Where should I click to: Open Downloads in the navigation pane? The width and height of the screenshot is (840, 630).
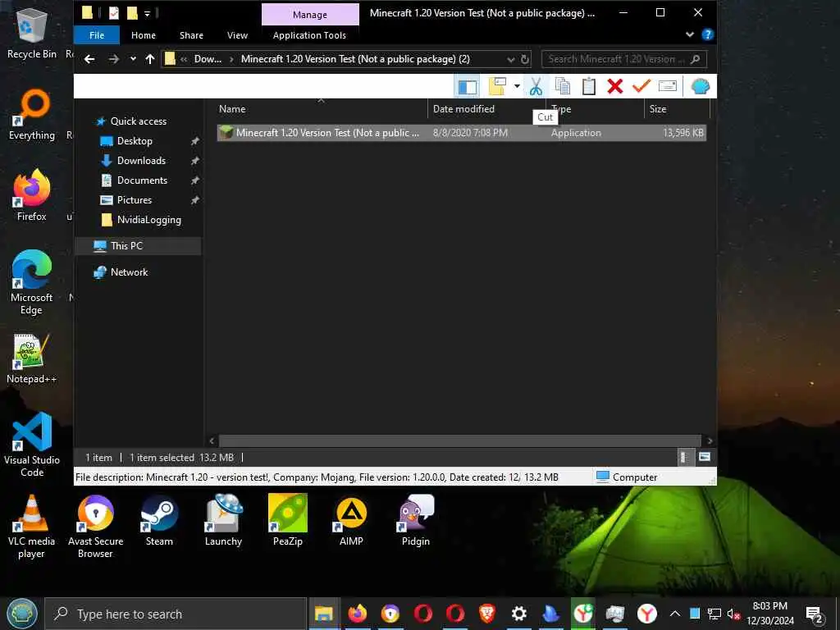coord(141,161)
